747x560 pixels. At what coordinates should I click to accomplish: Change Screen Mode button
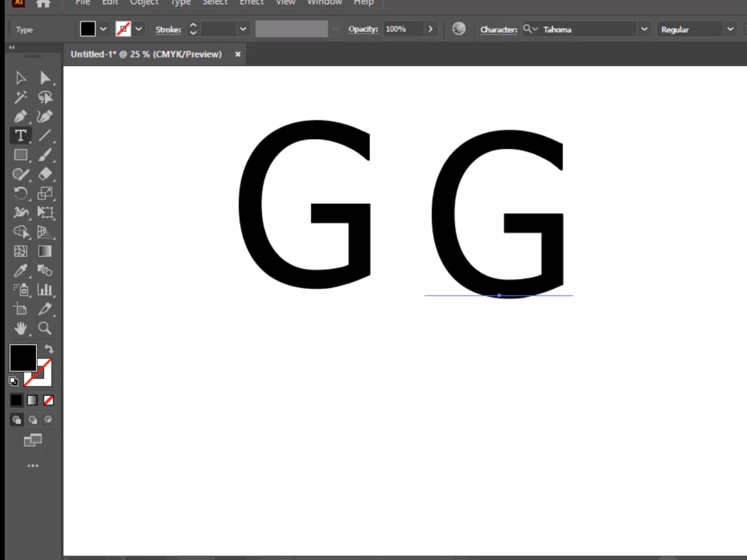click(x=33, y=441)
